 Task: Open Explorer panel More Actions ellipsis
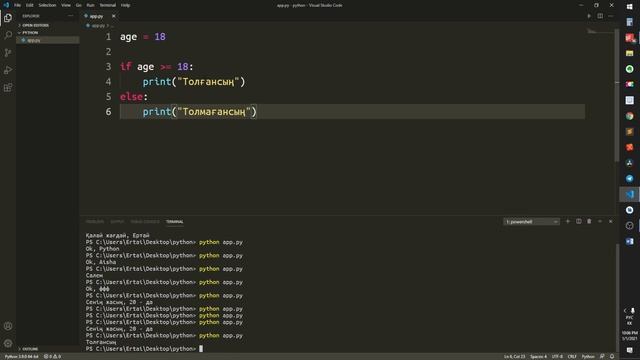pos(71,16)
